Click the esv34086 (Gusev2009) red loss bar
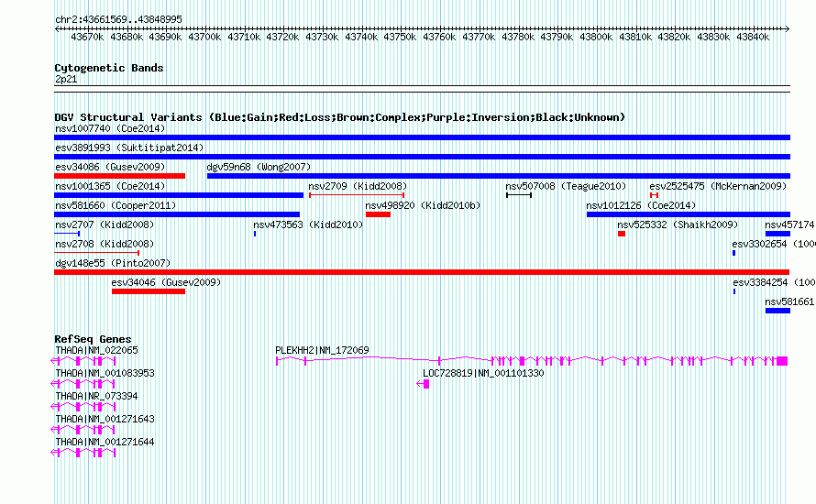 pyautogui.click(x=120, y=176)
